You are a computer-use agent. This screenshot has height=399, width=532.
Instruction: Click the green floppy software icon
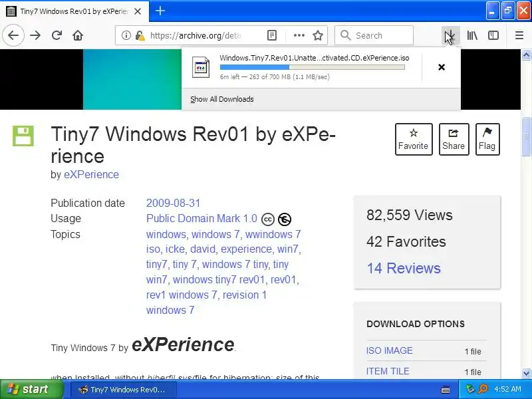[23, 136]
